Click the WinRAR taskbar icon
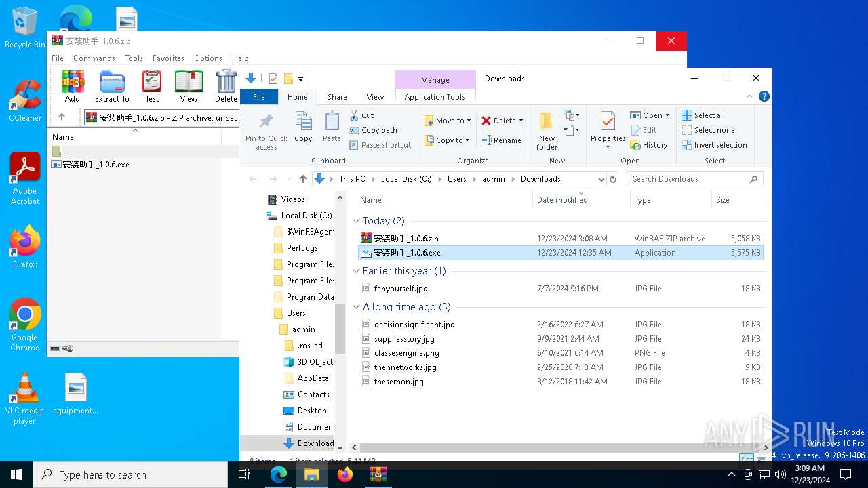 pos(378,474)
